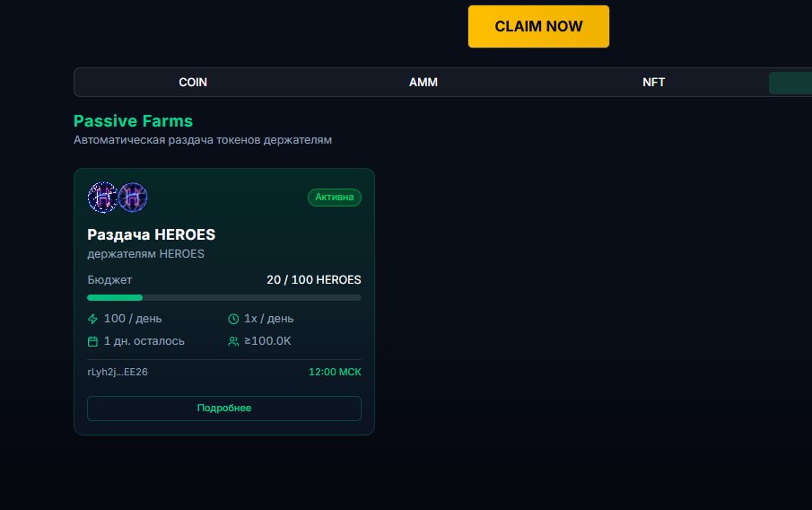Click the держателям HEROES subtitle
This screenshot has height=510, width=812.
pos(145,254)
